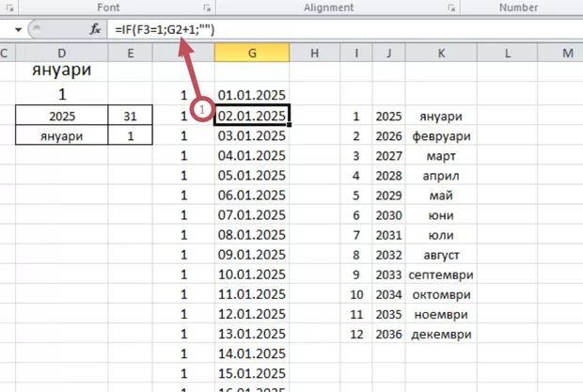
Task: Click the Insert Function fx icon
Action: [x=95, y=29]
